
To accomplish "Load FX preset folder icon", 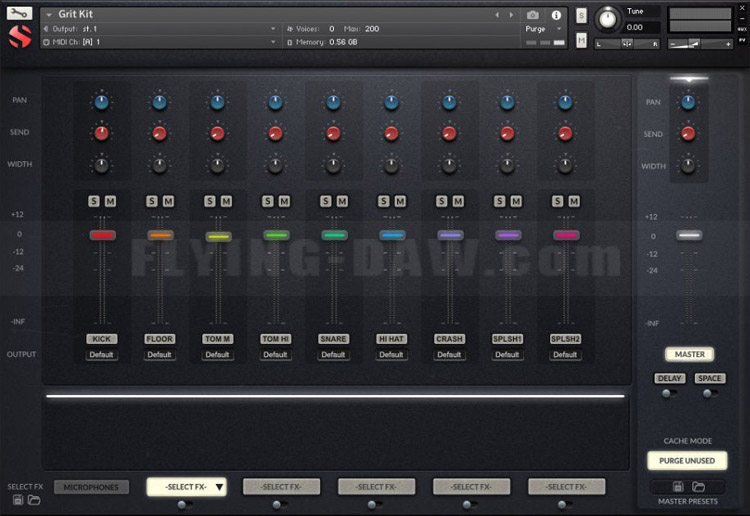I will point(34,500).
